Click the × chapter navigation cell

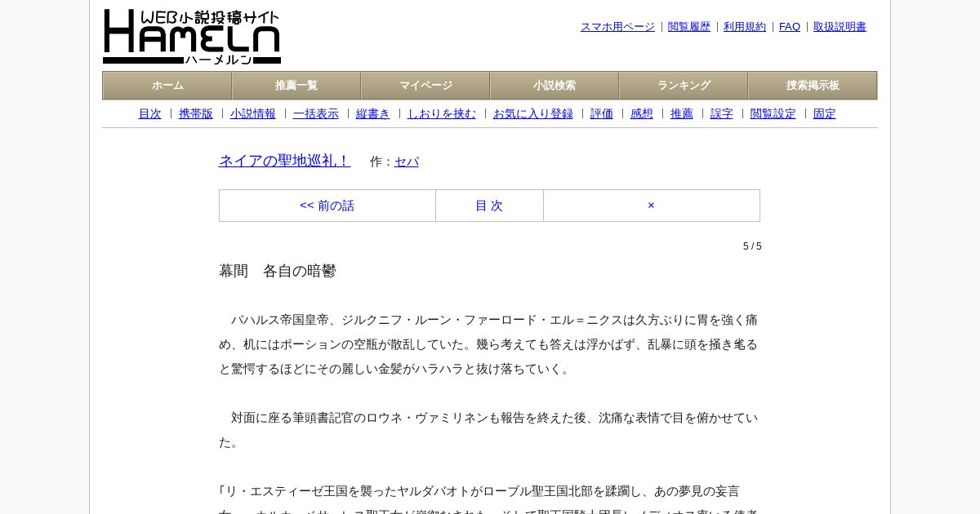point(652,206)
